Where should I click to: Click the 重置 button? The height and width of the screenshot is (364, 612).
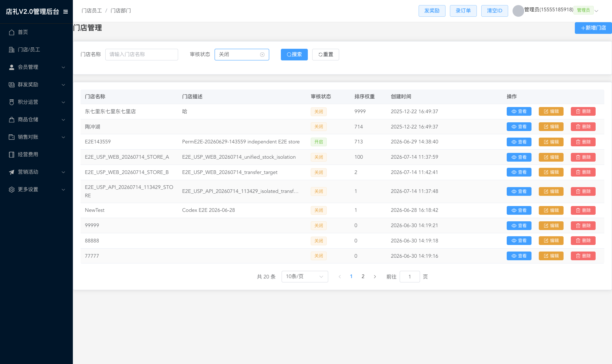click(x=326, y=55)
